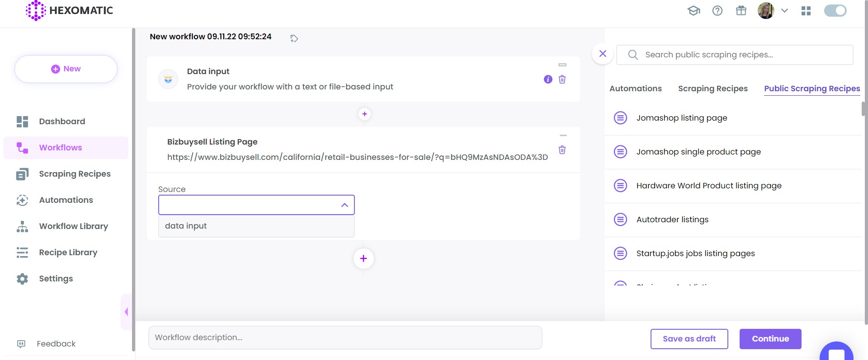868x360 pixels.
Task: Delete the Bizbuysell Listing Page step
Action: pos(562,150)
